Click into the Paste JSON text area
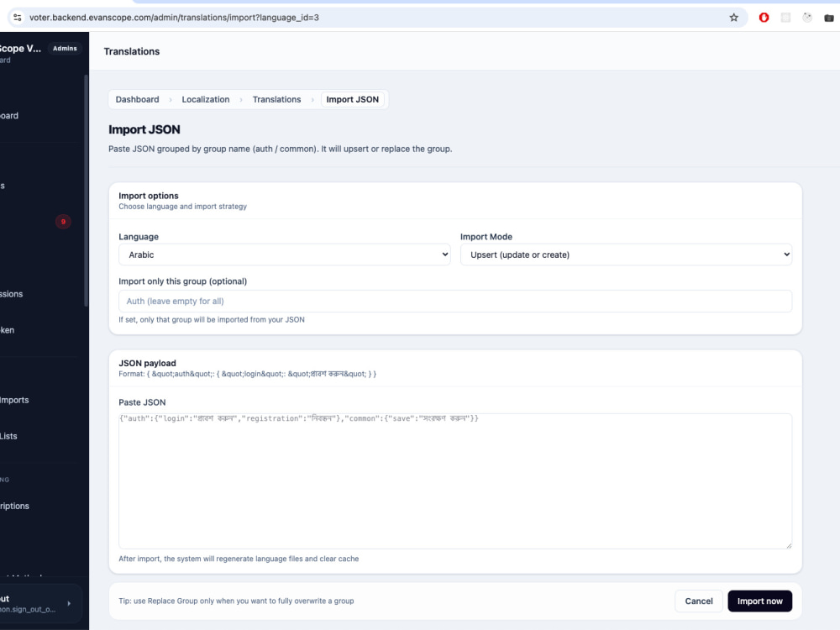The height and width of the screenshot is (630, 840). pos(454,481)
